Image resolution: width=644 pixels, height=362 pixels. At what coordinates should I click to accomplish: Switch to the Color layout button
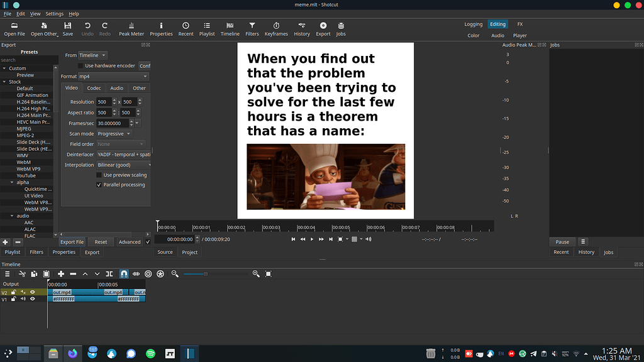pos(473,35)
